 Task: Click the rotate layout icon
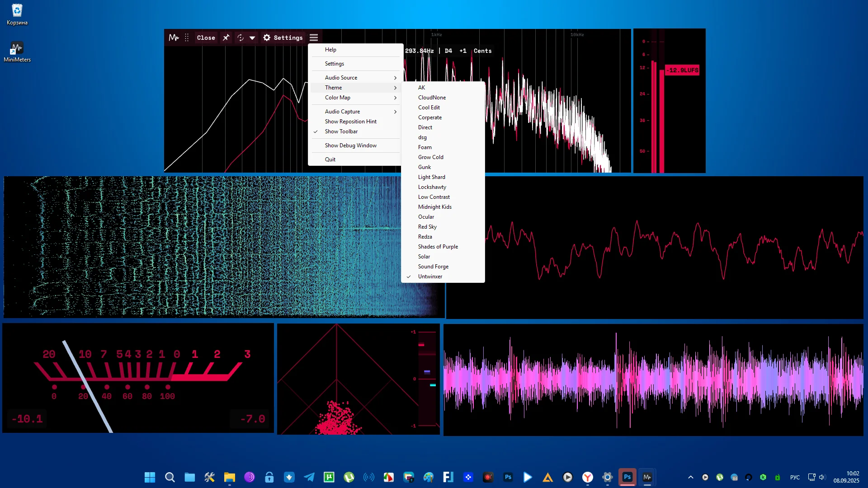pos(241,38)
